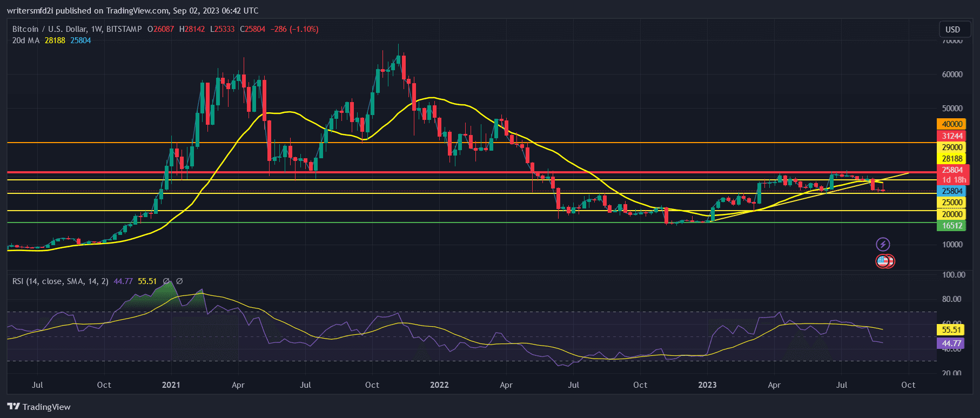
Task: Open the USD currency selector
Action: click(x=952, y=29)
